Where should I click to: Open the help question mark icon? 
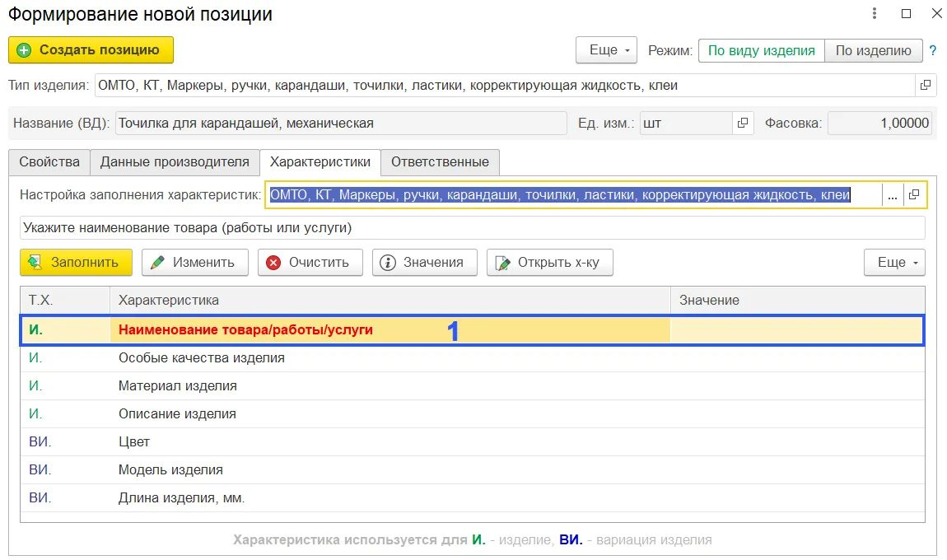click(932, 51)
